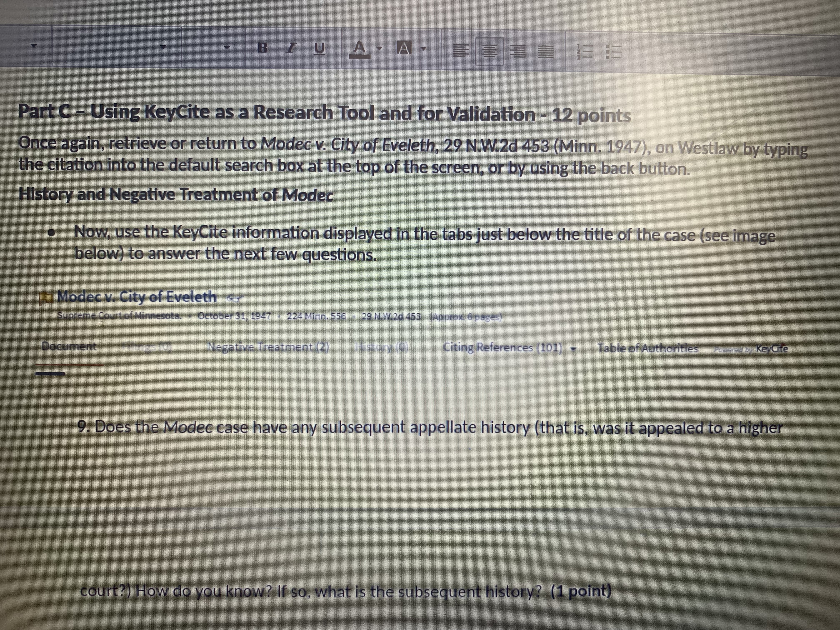The image size is (840, 630).
Task: Apply the text color A button
Action: coord(359,49)
